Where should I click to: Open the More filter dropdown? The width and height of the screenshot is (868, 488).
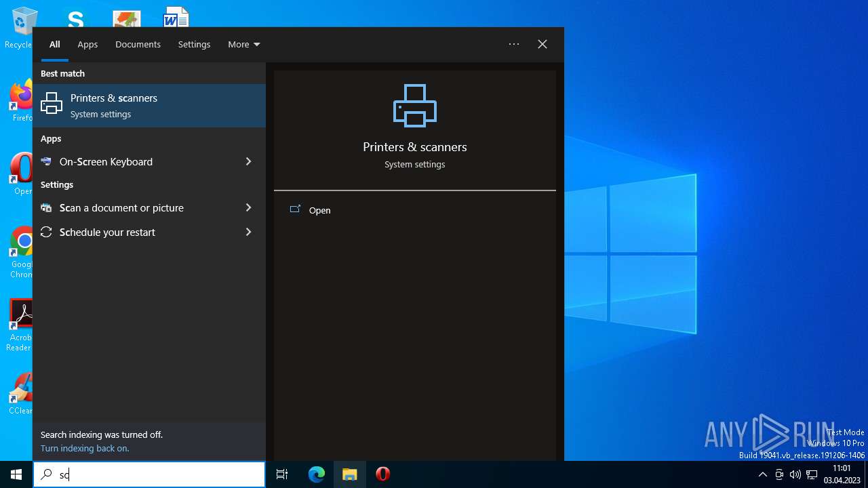click(x=244, y=44)
